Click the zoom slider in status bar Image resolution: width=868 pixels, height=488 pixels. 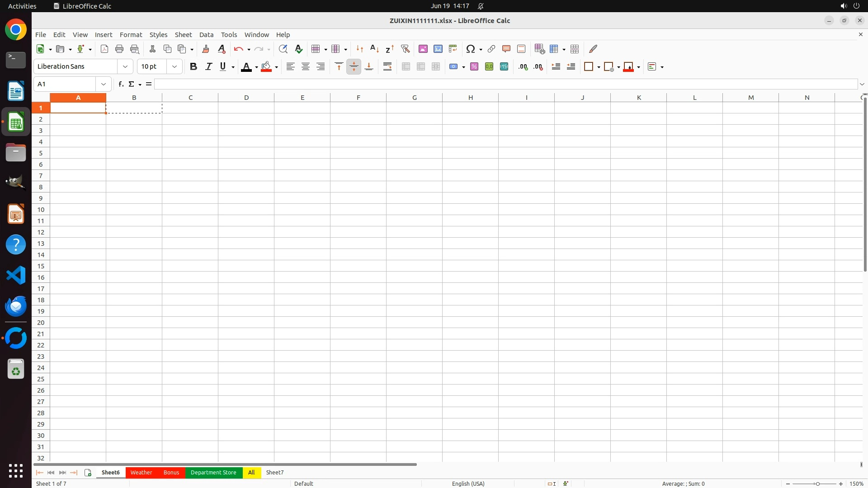click(817, 484)
